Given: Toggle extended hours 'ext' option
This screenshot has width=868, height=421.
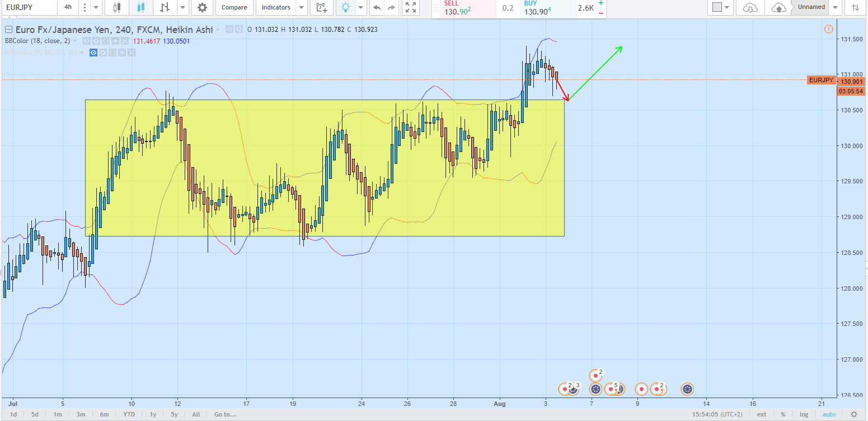Looking at the screenshot, I should [762, 414].
